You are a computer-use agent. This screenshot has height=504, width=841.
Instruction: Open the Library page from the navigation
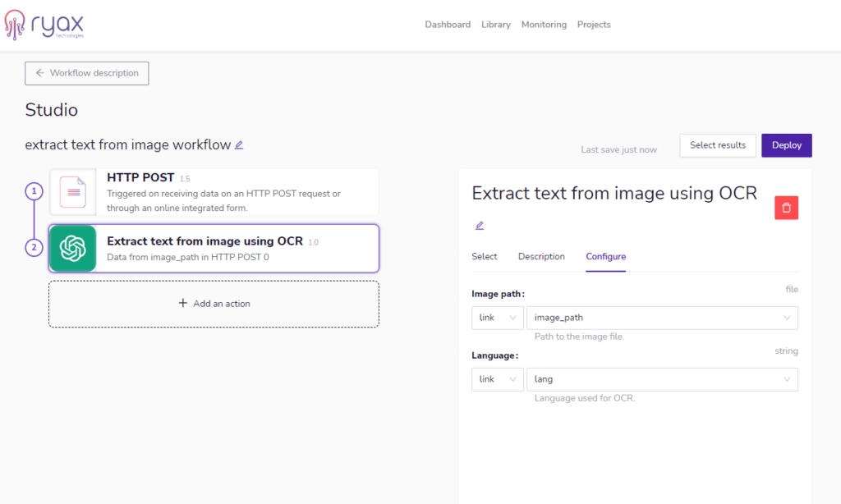coord(496,25)
